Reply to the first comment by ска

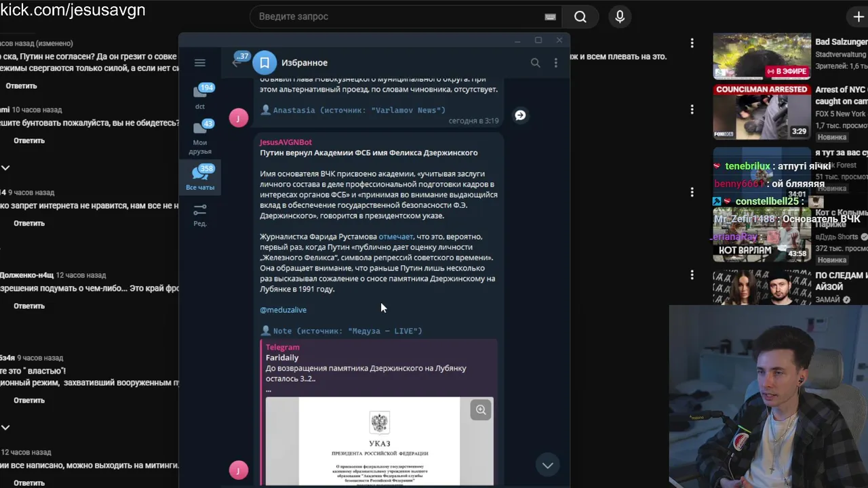click(21, 86)
